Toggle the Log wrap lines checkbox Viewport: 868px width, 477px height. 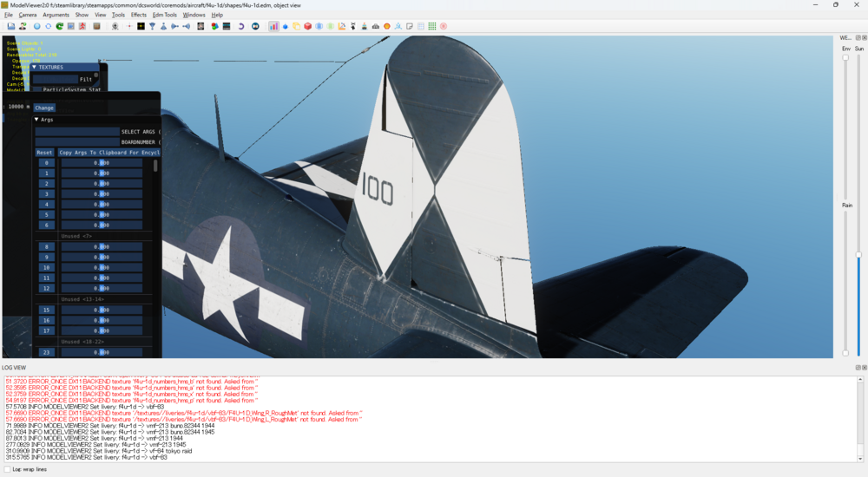(x=7, y=469)
